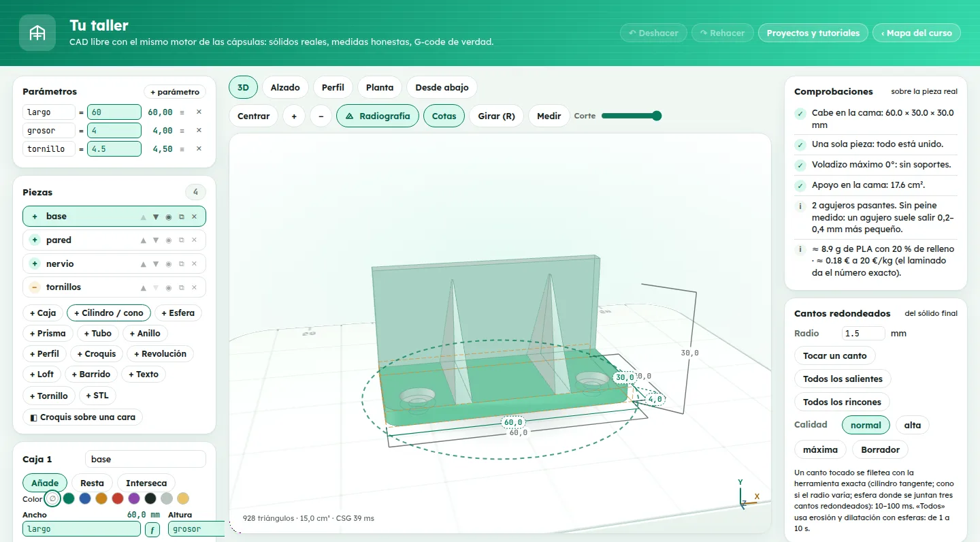
Task: Switch to the 3D view
Action: click(243, 87)
